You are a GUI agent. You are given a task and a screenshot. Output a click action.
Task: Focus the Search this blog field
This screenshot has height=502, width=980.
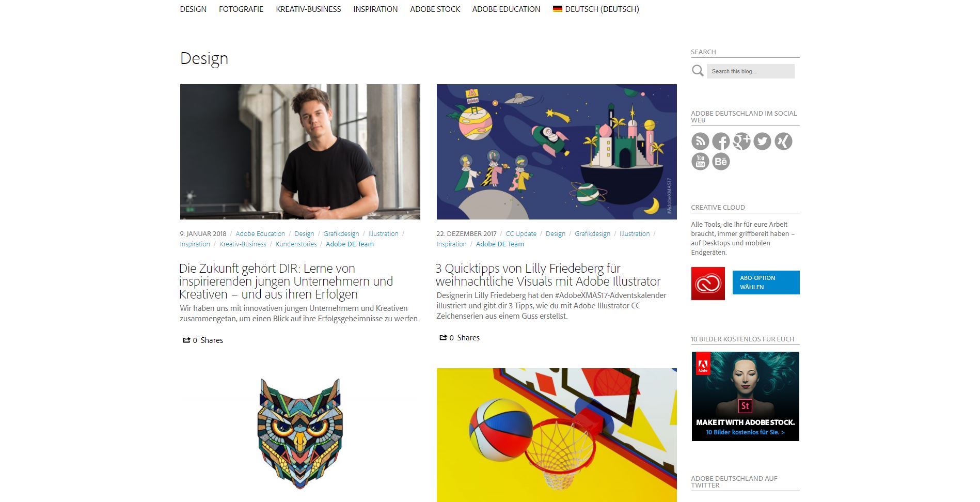click(750, 71)
